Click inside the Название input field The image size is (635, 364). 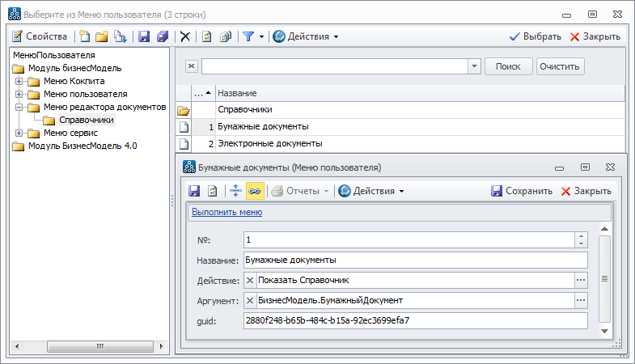coord(415,260)
